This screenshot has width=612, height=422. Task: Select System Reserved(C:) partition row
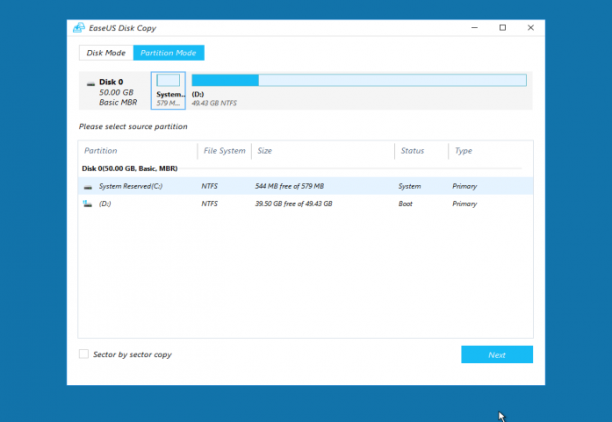click(306, 186)
